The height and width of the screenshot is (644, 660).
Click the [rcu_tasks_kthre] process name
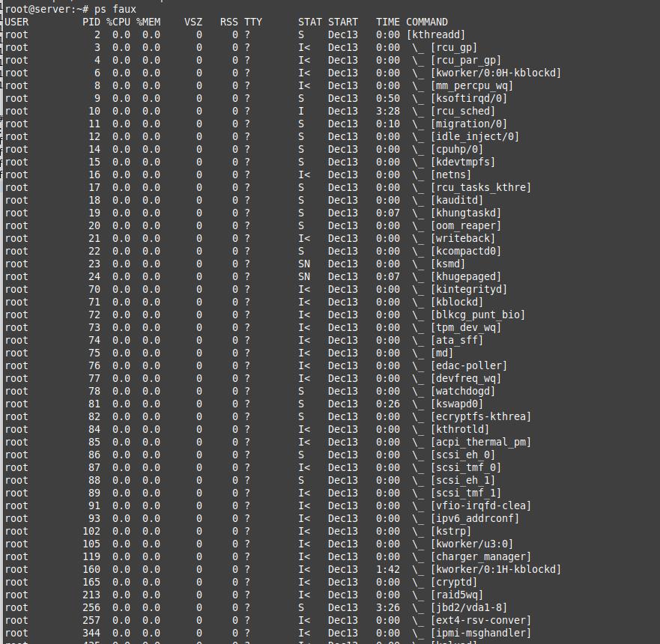[481, 187]
